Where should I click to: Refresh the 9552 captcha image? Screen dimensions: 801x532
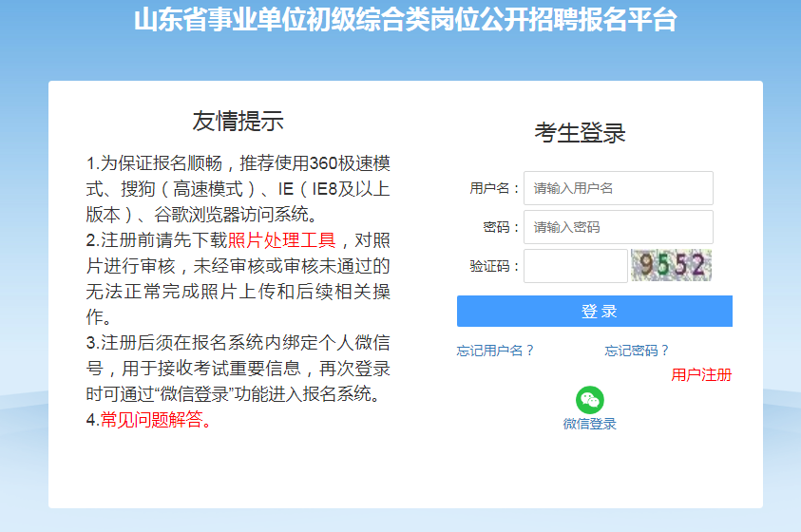[x=671, y=266]
